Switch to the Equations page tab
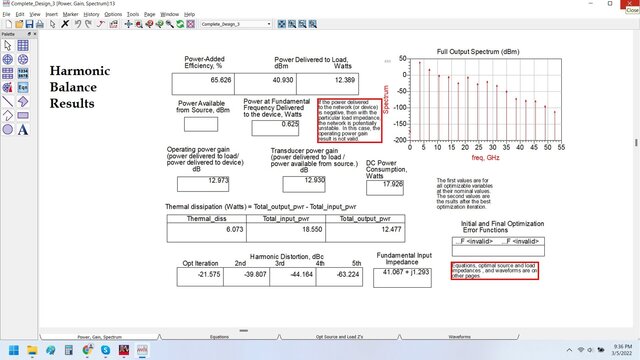 click(x=219, y=337)
